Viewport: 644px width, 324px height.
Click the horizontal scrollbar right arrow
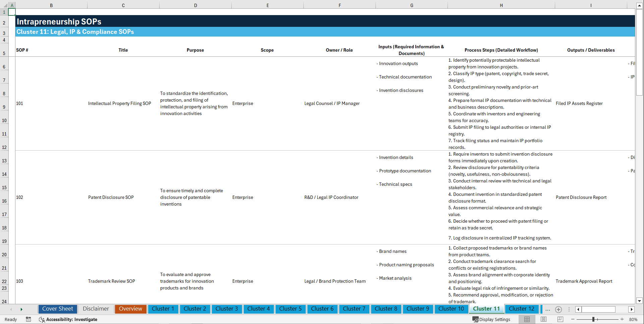click(x=632, y=309)
